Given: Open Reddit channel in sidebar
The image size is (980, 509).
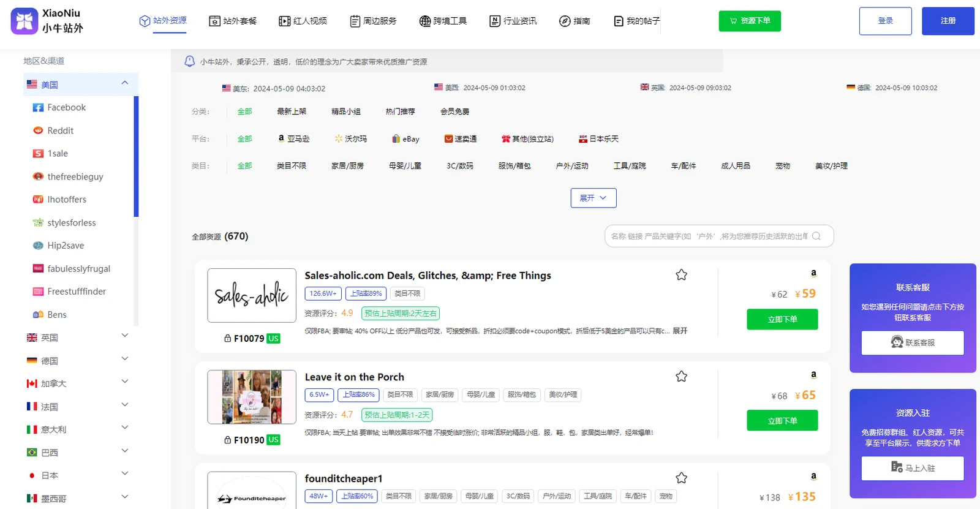Looking at the screenshot, I should 53,130.
